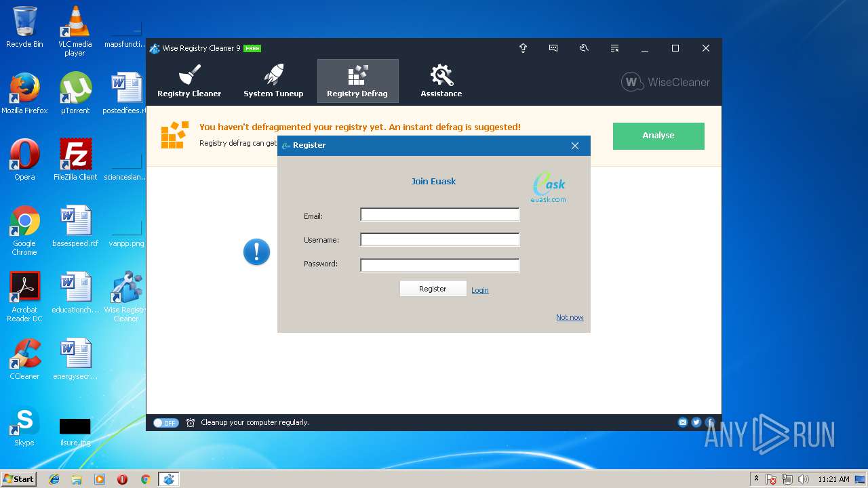This screenshot has width=868, height=488.
Task: Open FileZilla Client desktop shortcut
Action: tap(75, 160)
